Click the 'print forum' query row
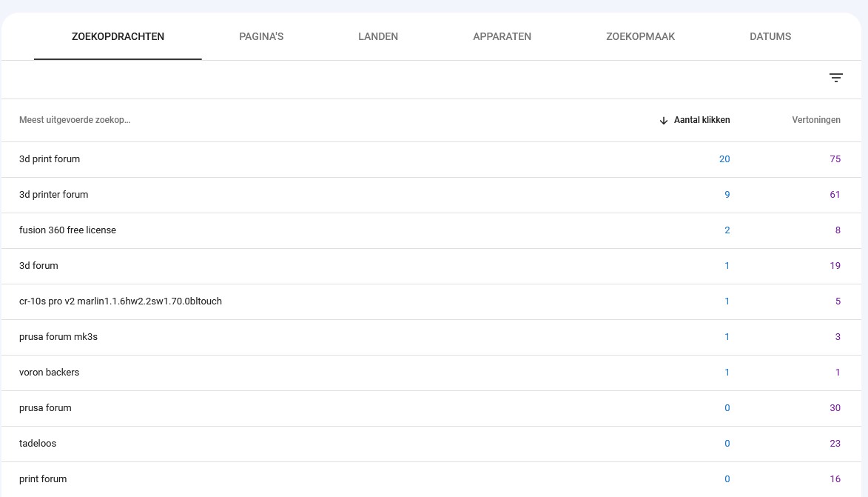Viewport: 868px width, 497px height. coord(43,479)
